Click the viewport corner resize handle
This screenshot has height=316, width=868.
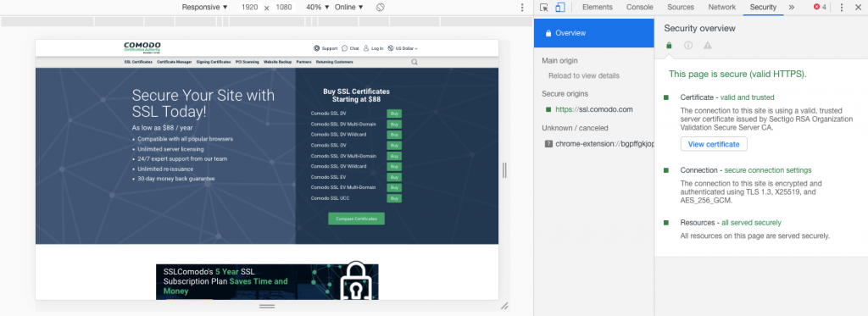point(504,306)
